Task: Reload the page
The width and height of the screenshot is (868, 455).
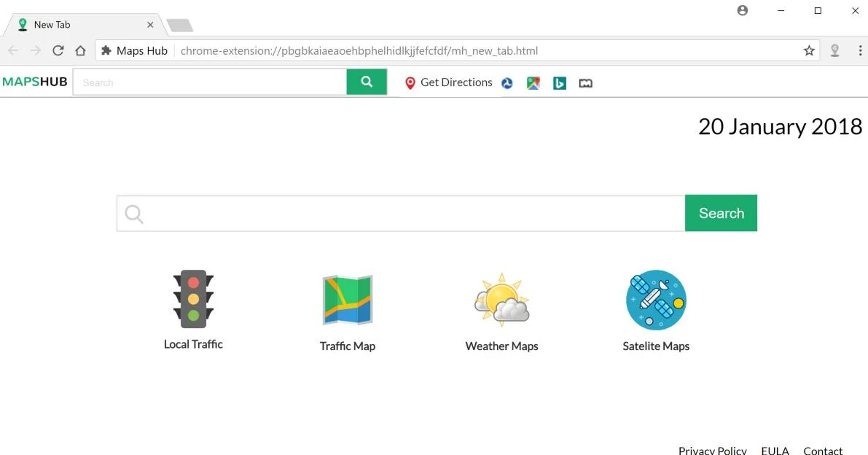Action: point(58,51)
